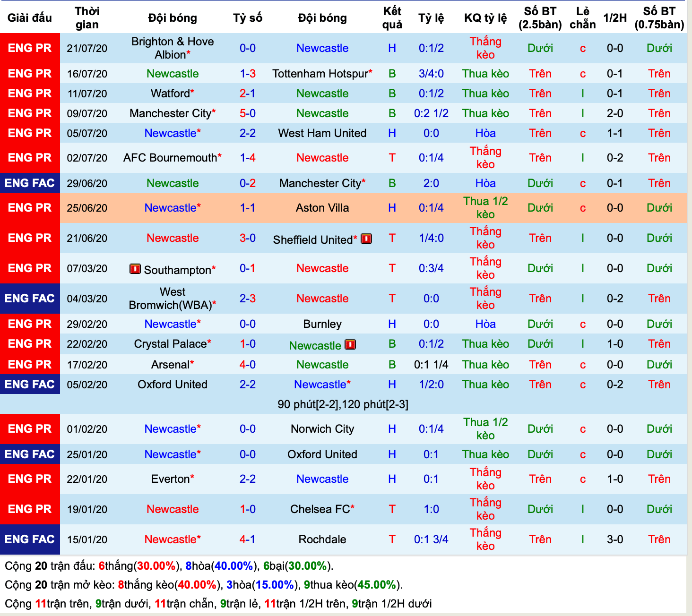Click '90 phút[2-2],120 phút[2-3]' note

pos(343,404)
